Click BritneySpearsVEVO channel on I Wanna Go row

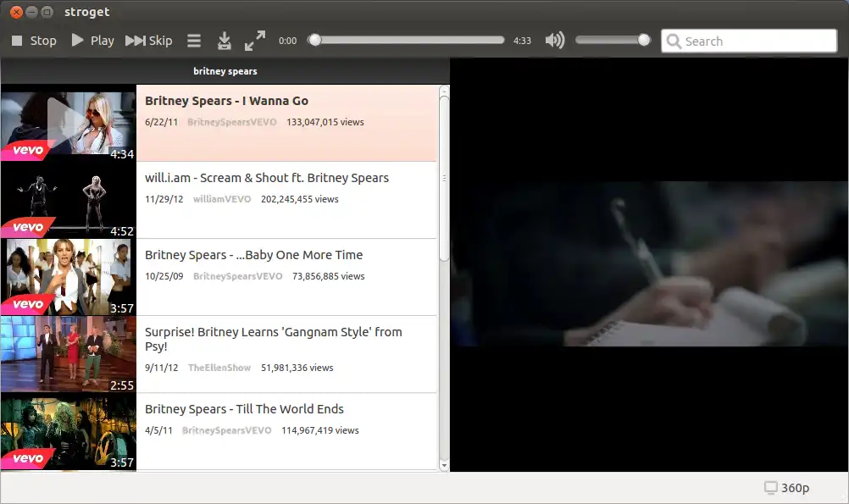232,122
